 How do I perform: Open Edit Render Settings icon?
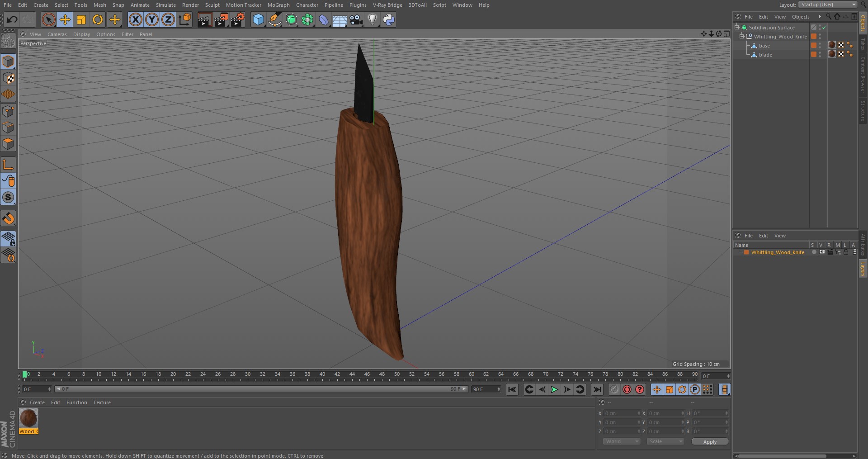point(238,19)
